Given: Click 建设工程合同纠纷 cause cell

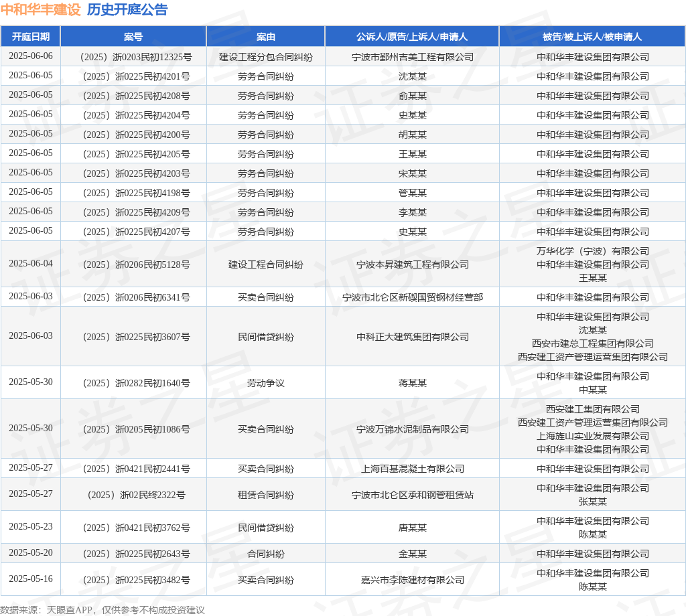Looking at the screenshot, I should pyautogui.click(x=265, y=264).
